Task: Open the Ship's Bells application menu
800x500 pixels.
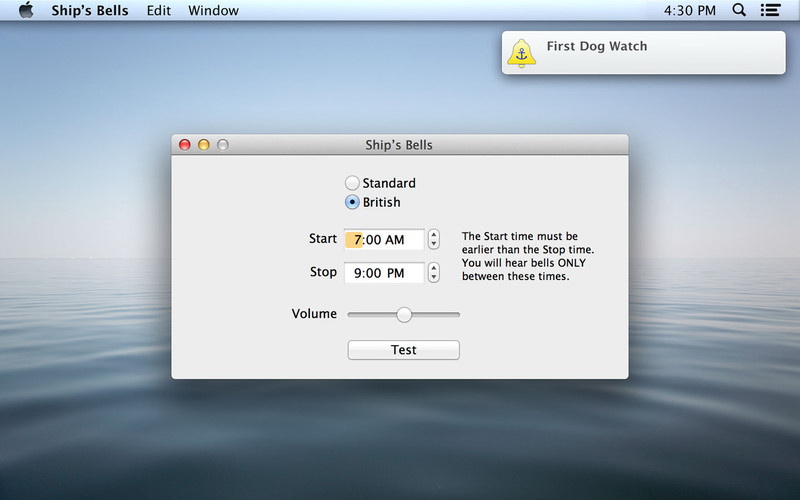Action: 90,11
